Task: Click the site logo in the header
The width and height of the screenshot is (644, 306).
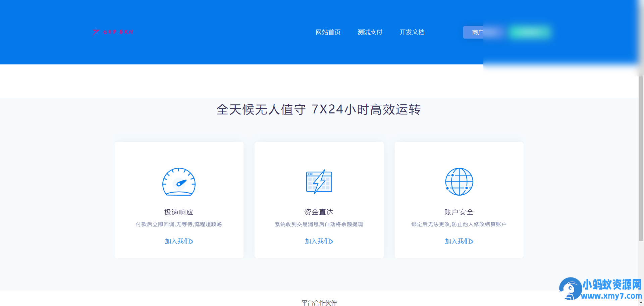Action: point(113,32)
